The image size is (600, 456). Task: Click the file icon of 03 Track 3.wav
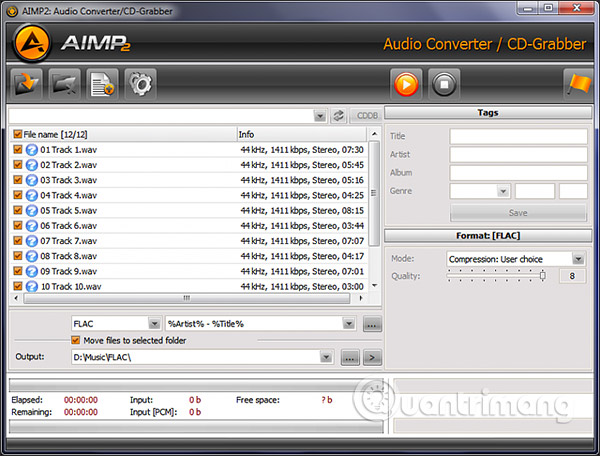[x=32, y=180]
